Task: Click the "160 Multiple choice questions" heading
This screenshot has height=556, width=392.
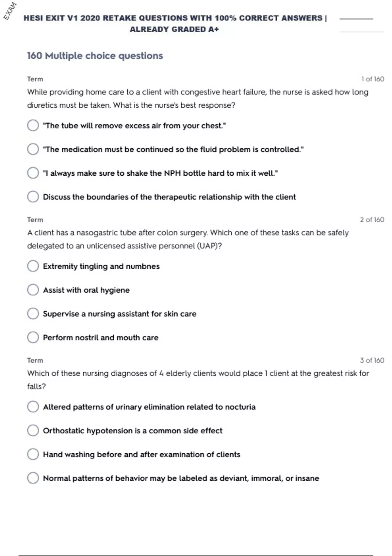Action: pyautogui.click(x=95, y=56)
